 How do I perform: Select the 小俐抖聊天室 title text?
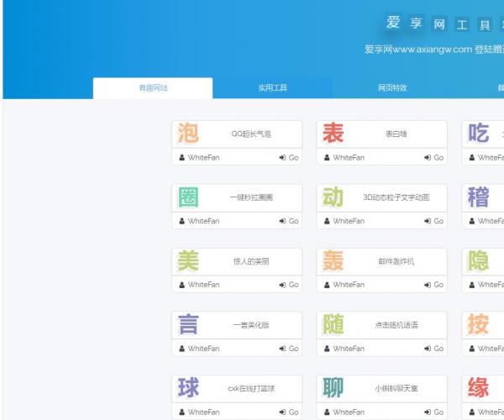pos(396,389)
